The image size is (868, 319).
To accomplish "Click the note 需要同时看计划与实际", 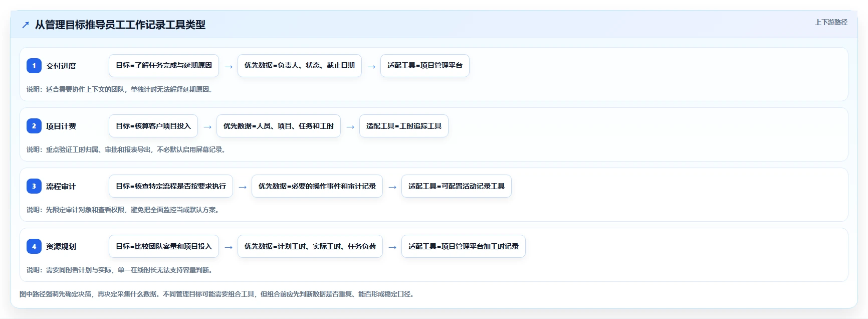I will pyautogui.click(x=79, y=270).
